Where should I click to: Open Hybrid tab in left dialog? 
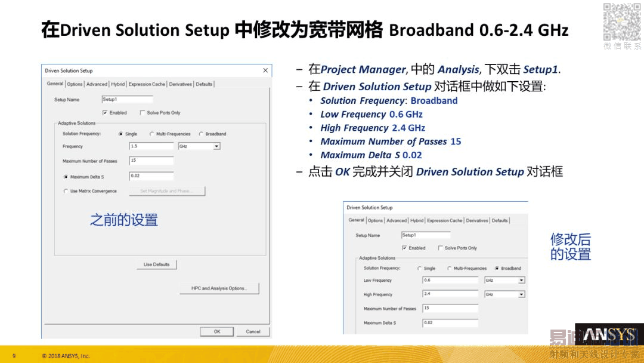click(x=118, y=84)
